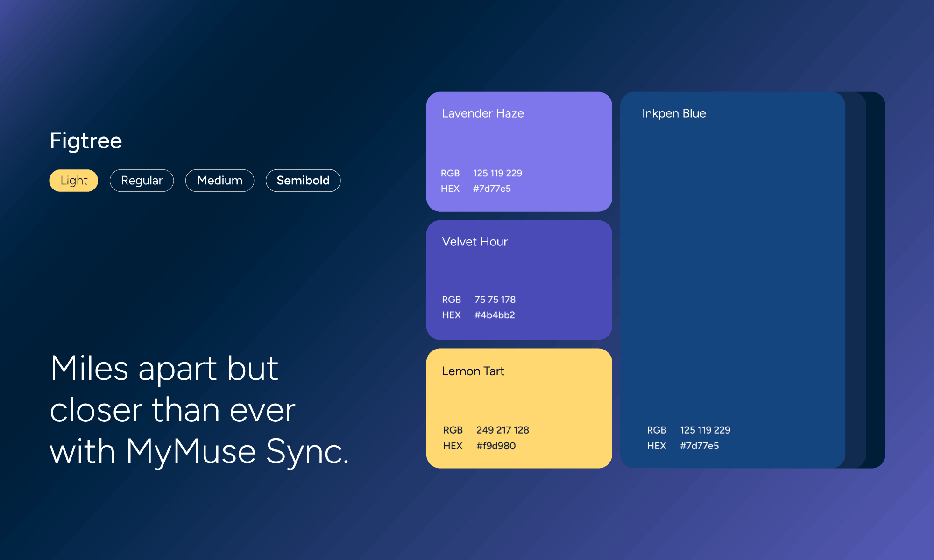Select the hex value #f9d980 on Lemon Tart
934x560 pixels.
496,446
